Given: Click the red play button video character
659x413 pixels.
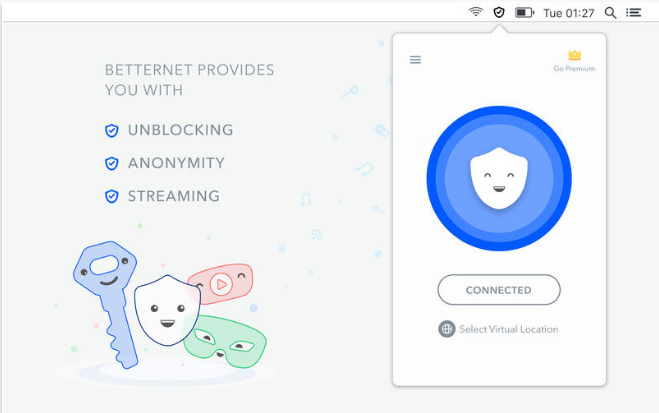Looking at the screenshot, I should click(222, 284).
